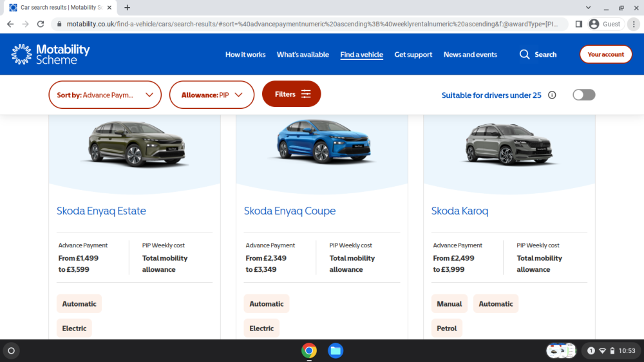
Task: Open the Filters button
Action: point(291,94)
